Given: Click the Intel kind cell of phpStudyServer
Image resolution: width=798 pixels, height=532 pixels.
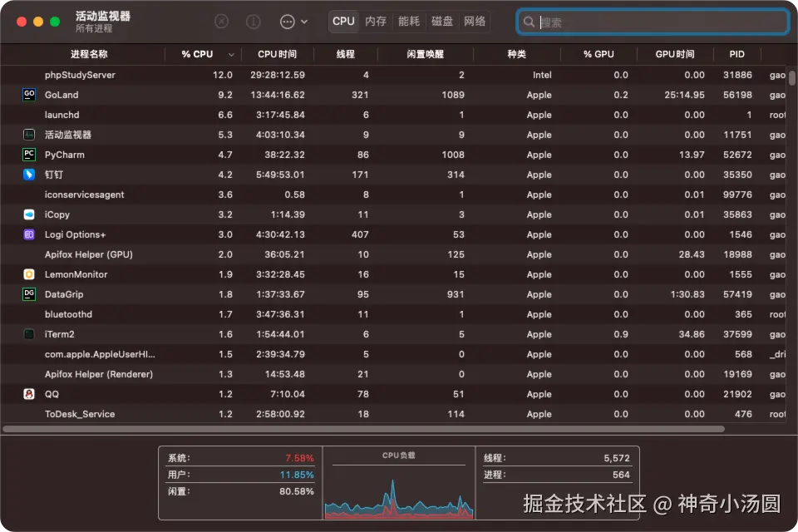Looking at the screenshot, I should click(x=542, y=75).
